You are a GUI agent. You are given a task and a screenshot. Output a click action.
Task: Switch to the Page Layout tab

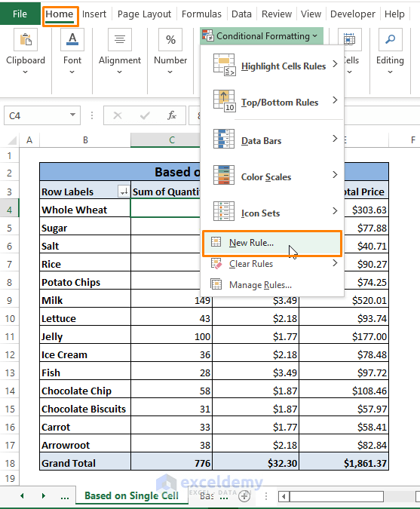pyautogui.click(x=144, y=14)
